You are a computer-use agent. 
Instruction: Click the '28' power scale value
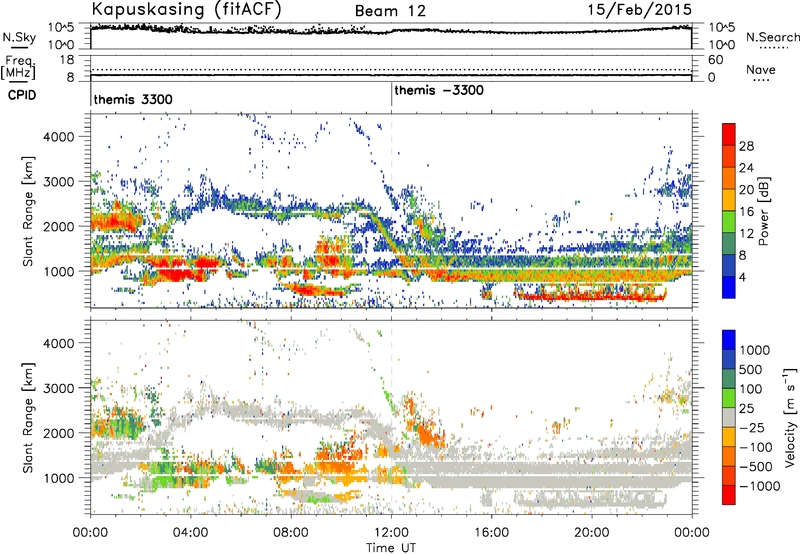[746, 146]
